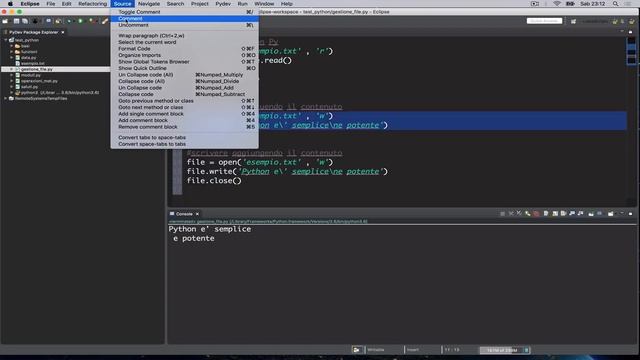The height and width of the screenshot is (360, 640).
Task: Select moduli.py in Package Explorer
Action: (x=31, y=75)
